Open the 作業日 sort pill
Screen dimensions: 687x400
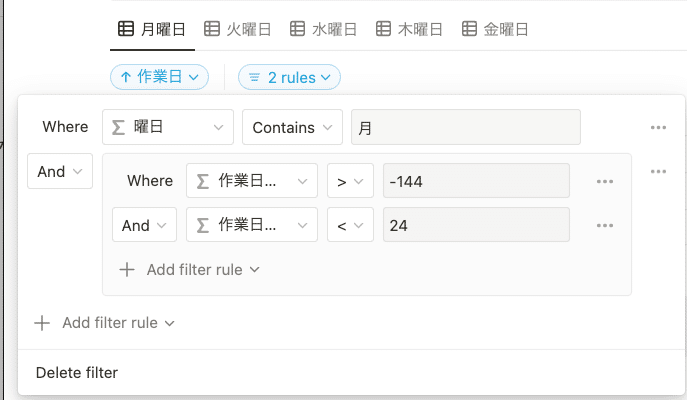[159, 76]
